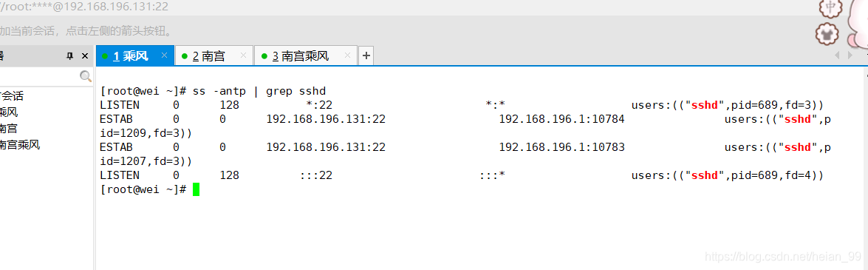868x270 pixels.
Task: Switch to the 2 南宫 tab
Action: (x=209, y=56)
